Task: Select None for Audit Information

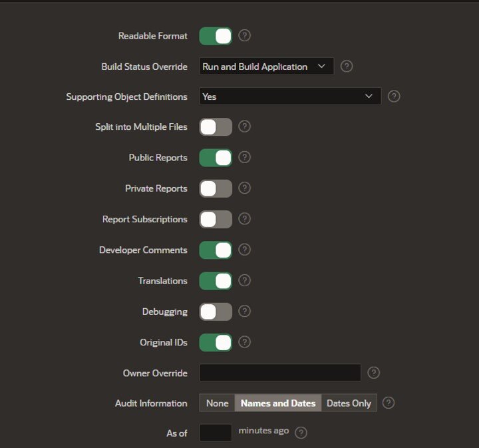Action: coord(217,403)
